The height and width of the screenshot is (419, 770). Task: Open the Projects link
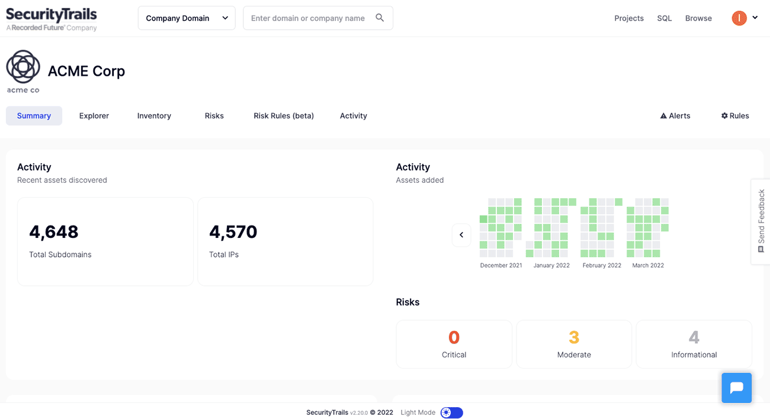point(629,18)
